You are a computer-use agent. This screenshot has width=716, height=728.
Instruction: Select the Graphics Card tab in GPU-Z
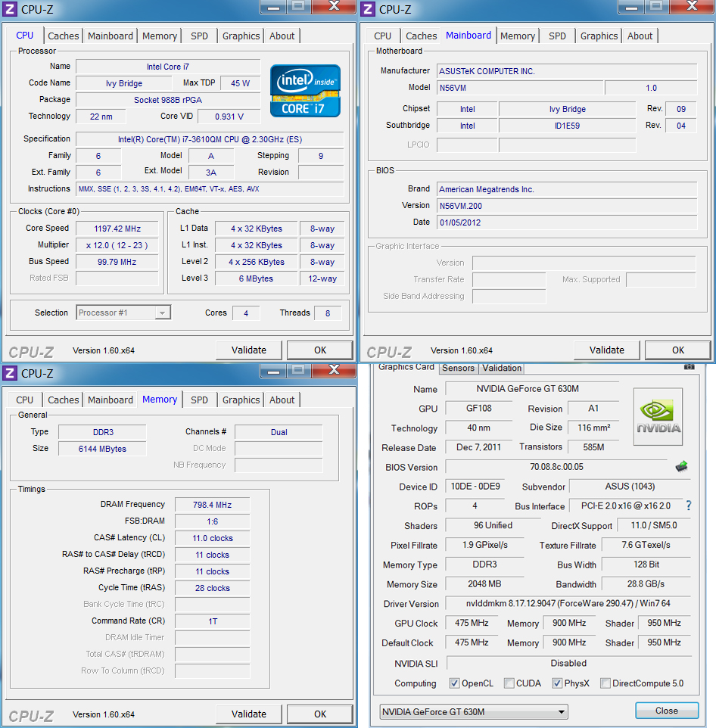(x=406, y=367)
